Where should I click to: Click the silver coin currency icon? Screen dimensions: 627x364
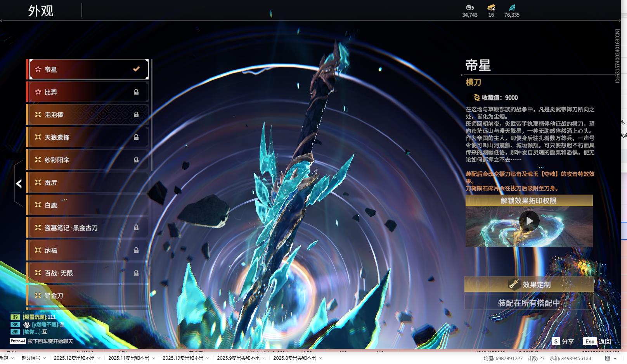point(469,7)
